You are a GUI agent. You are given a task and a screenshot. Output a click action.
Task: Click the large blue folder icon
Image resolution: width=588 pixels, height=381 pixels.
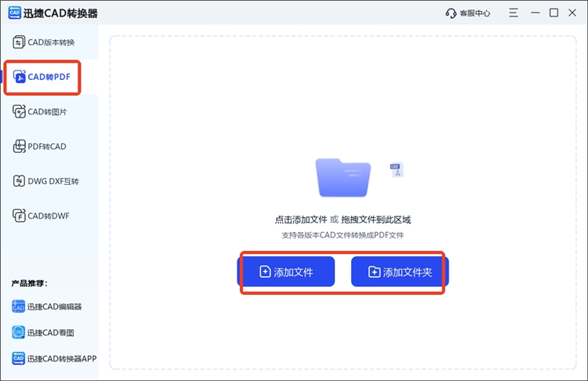(343, 177)
